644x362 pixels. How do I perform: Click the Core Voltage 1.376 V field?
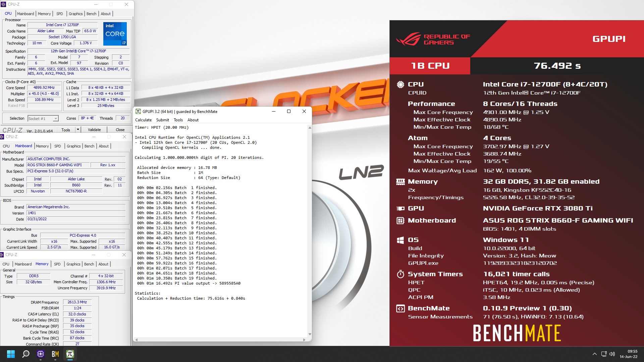[86, 43]
